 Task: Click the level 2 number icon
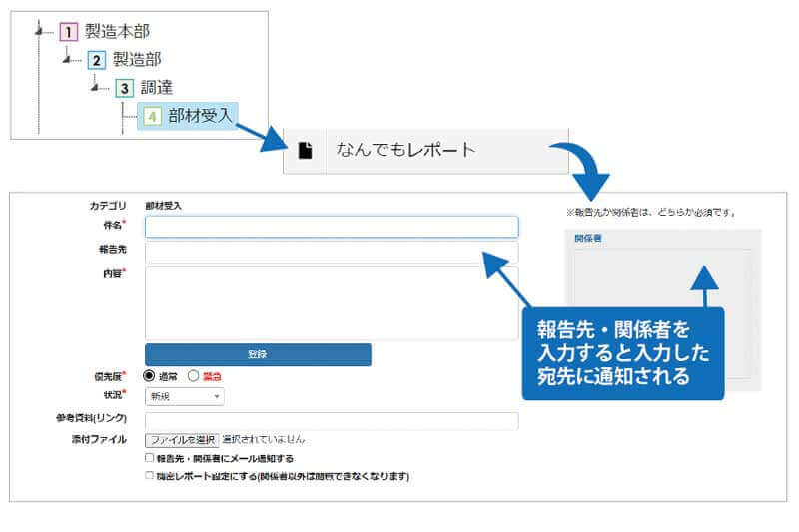[x=96, y=60]
